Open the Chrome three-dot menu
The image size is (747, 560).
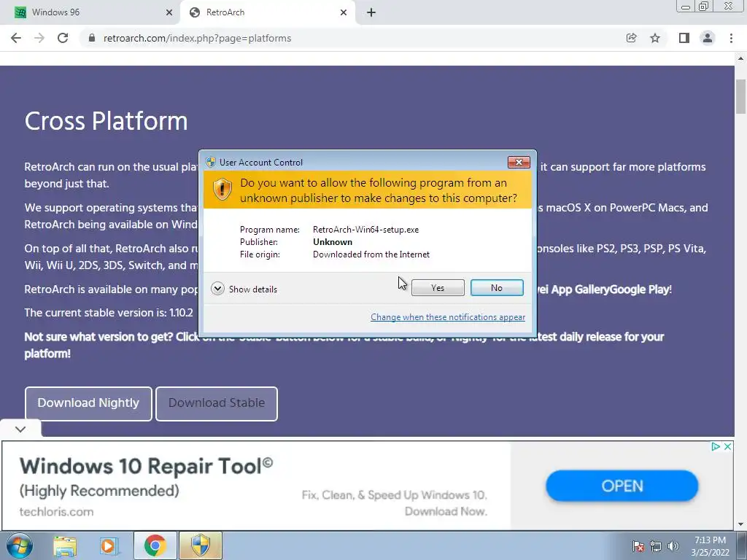(731, 38)
